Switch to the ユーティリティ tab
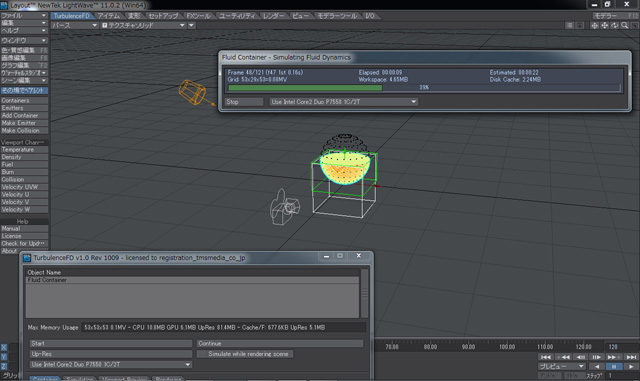The width and height of the screenshot is (640, 381). tap(237, 16)
